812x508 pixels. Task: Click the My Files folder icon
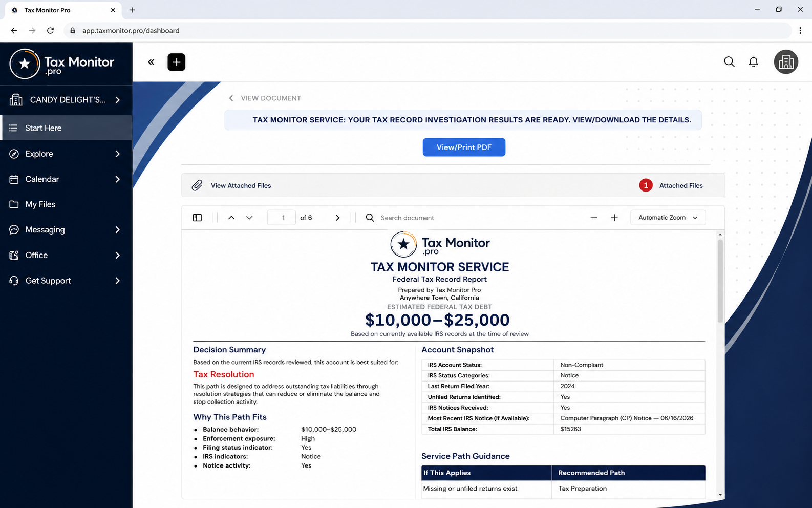click(x=14, y=204)
